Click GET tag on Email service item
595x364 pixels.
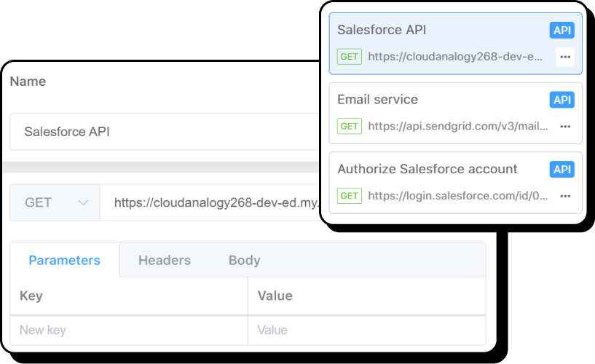point(350,126)
